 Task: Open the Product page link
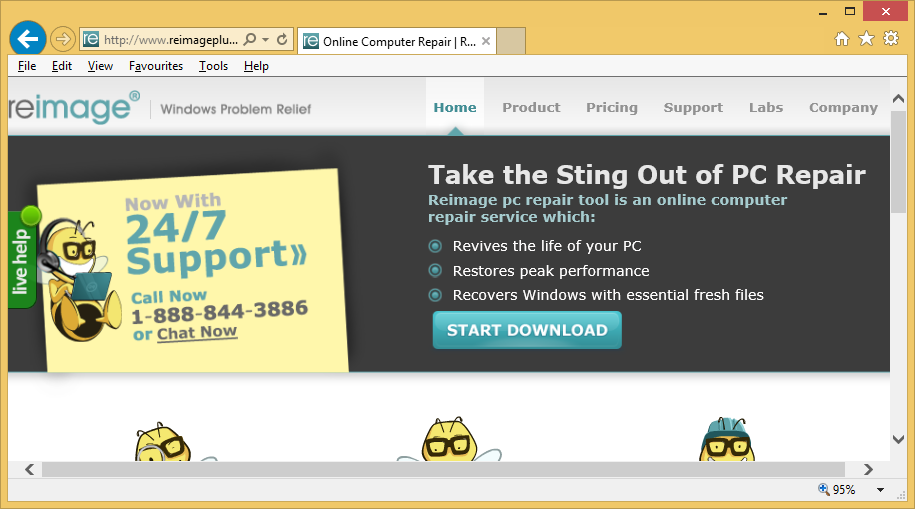point(531,107)
